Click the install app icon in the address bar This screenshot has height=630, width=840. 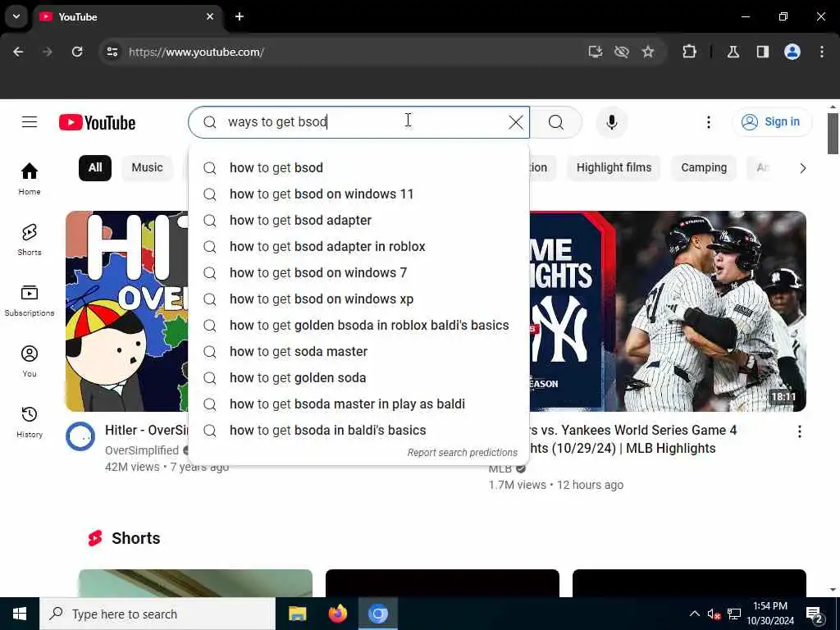[596, 52]
